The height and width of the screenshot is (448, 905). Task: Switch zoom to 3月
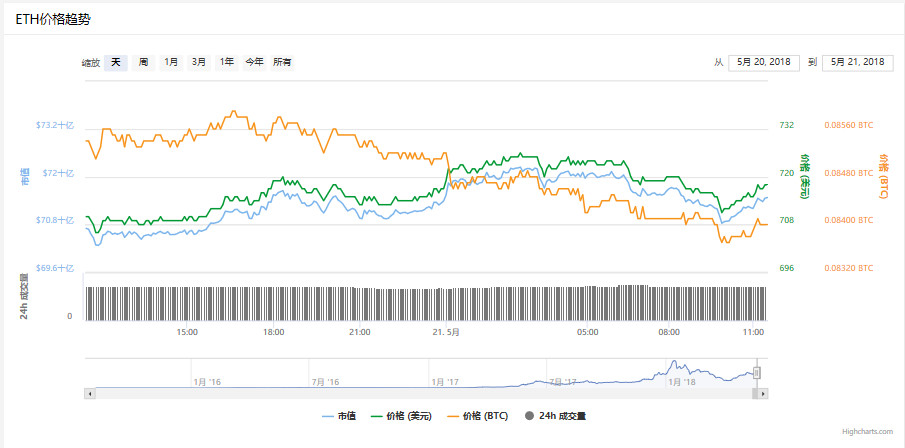[x=200, y=62]
